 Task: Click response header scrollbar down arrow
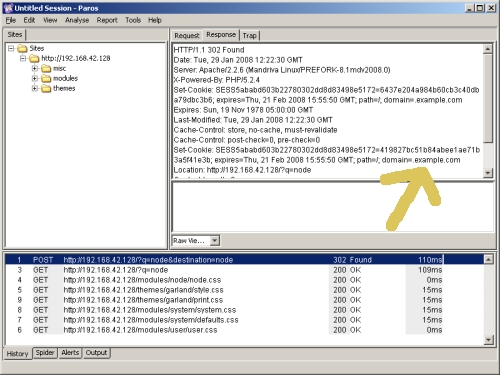488,173
